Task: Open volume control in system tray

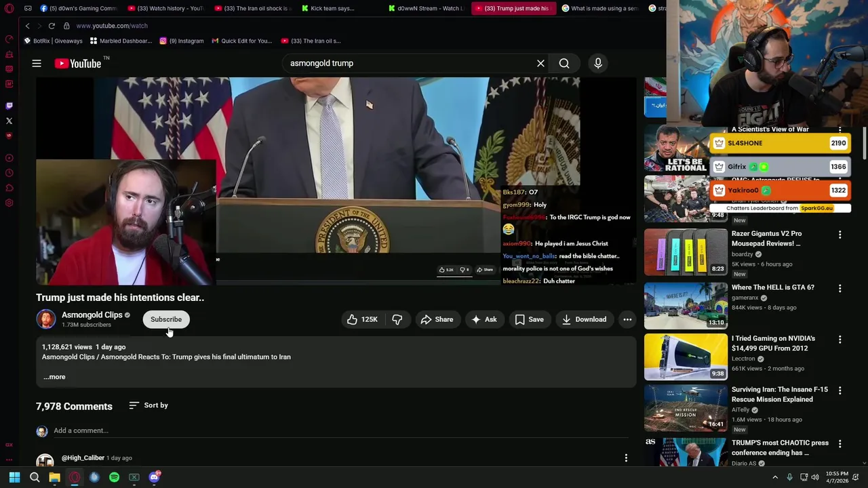Action: tap(815, 477)
